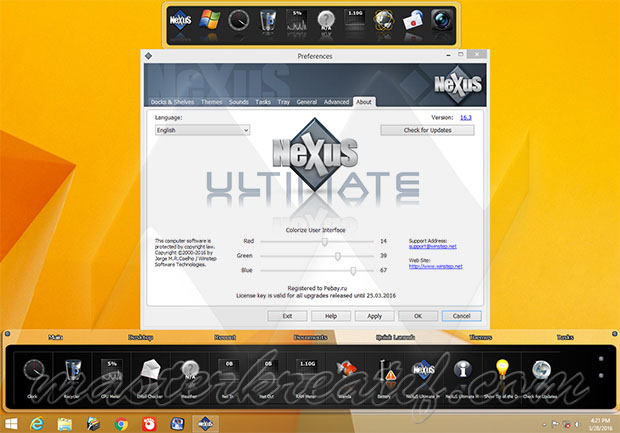Select the Quick Launch tab of the shelf
Screen dimensions: 620x433
[x=395, y=337]
